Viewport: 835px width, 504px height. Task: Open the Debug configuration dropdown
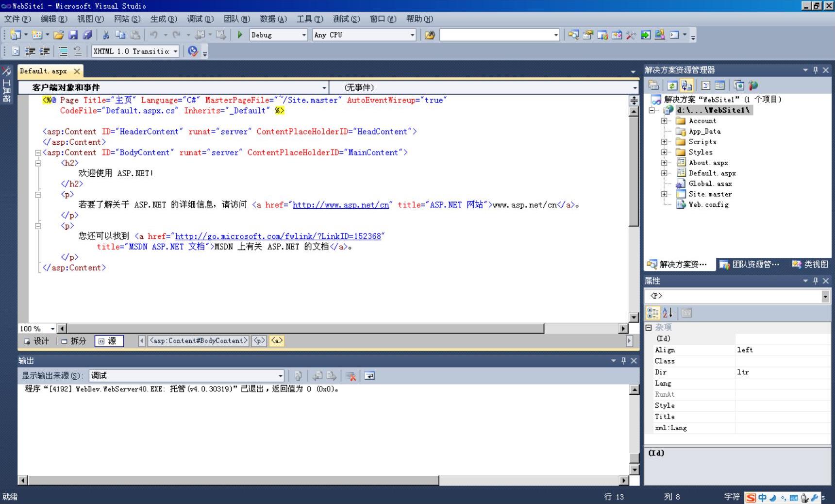click(304, 35)
